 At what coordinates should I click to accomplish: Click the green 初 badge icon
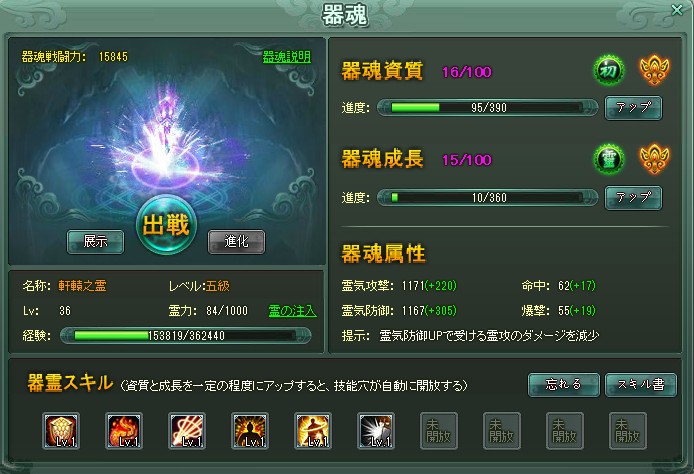coord(609,70)
